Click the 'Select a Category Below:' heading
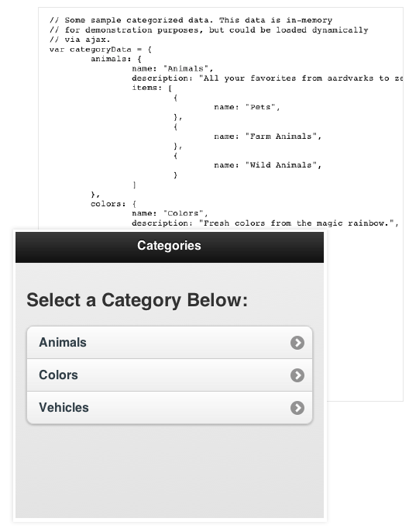 click(137, 300)
